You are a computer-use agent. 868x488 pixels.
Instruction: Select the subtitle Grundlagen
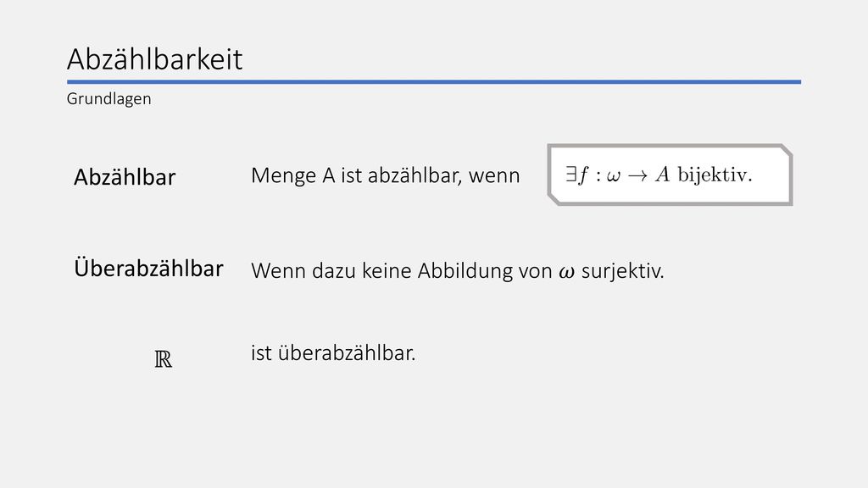click(109, 98)
